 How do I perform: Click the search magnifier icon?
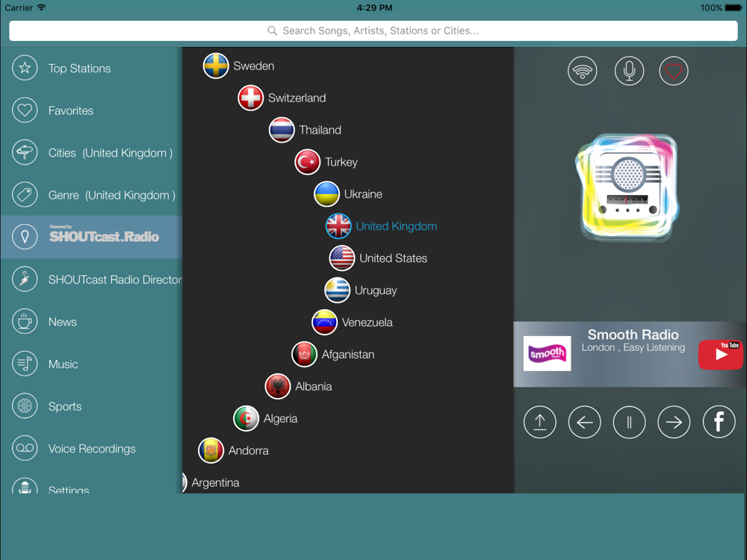(x=272, y=31)
